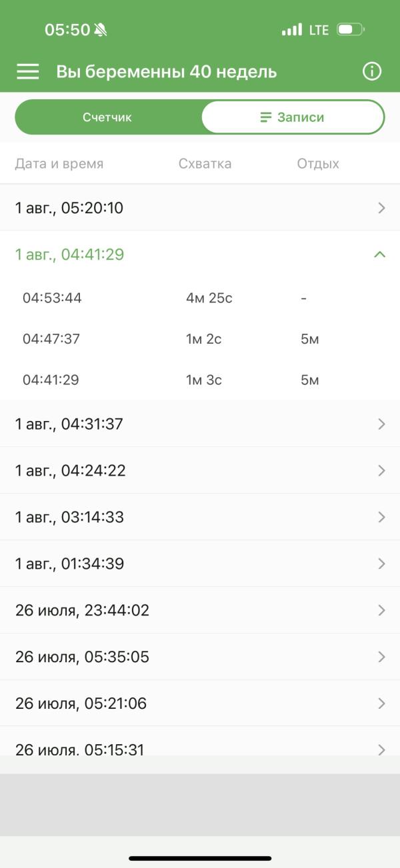Screen dimensions: 400x868
Task: Expand the 1 авг., 04:31:37 session
Action: point(200,424)
